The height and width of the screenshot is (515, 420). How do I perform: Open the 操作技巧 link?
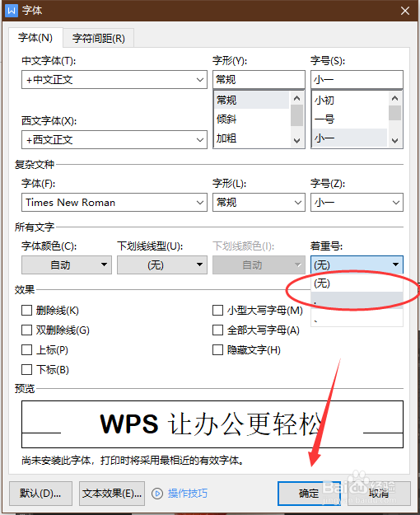pos(188,494)
